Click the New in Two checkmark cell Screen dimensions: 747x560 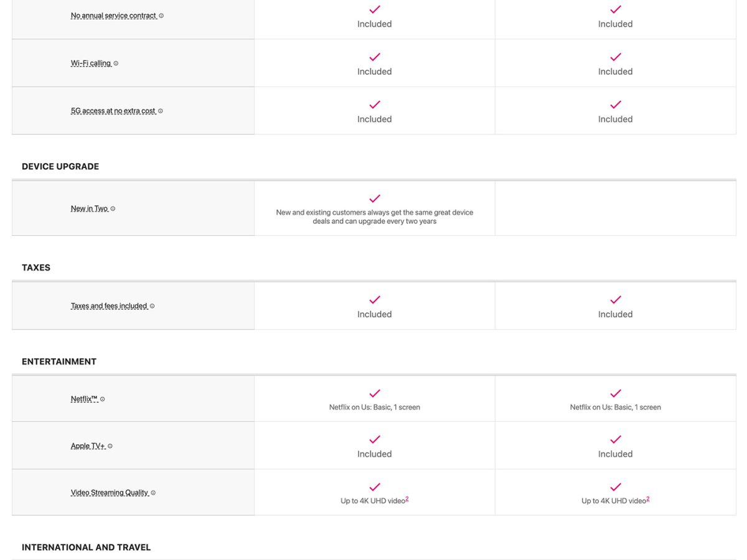tap(375, 199)
